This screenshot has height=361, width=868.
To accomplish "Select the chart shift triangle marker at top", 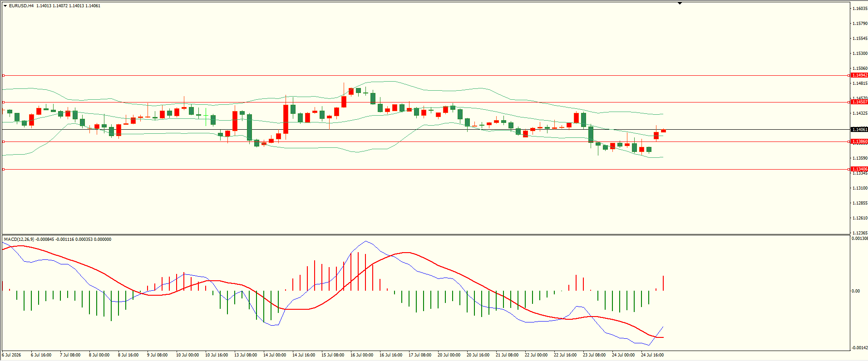I will click(x=680, y=3).
